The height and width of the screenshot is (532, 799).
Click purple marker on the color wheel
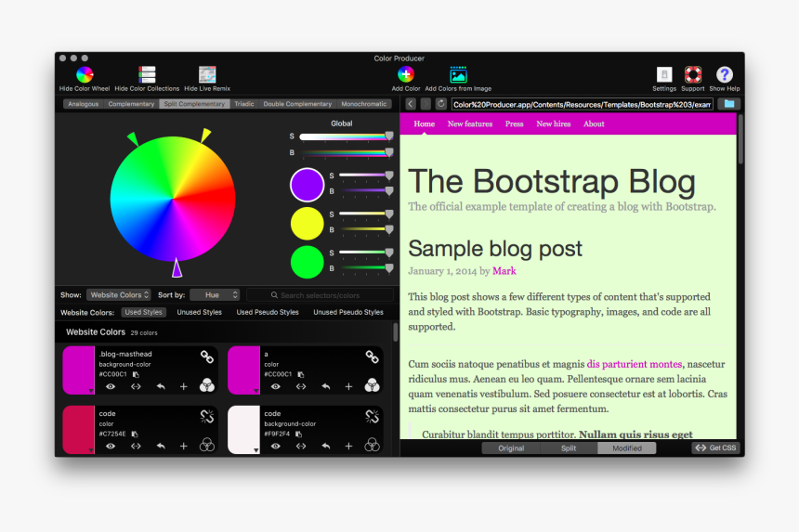177,267
